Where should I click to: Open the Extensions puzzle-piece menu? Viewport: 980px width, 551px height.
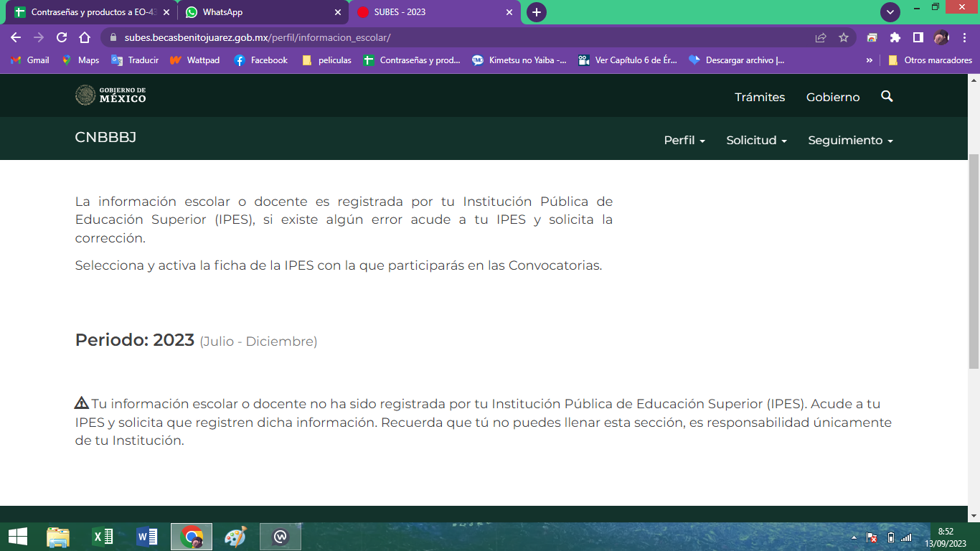[x=895, y=37]
